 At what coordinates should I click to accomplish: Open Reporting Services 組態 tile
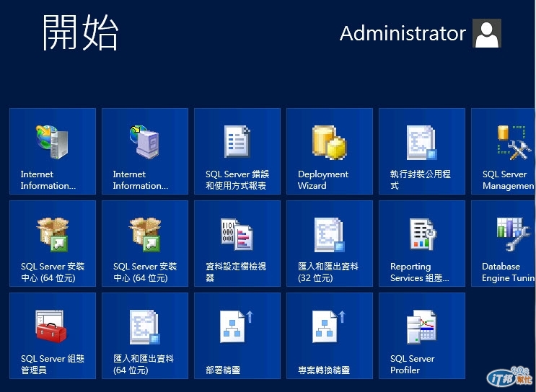click(x=422, y=244)
